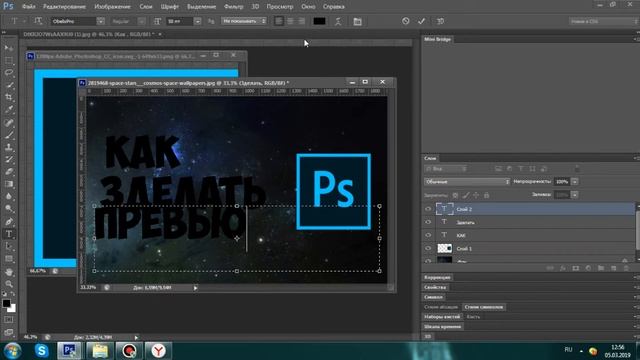
Task: Open the opacity slider dropdown
Action: coord(575,182)
